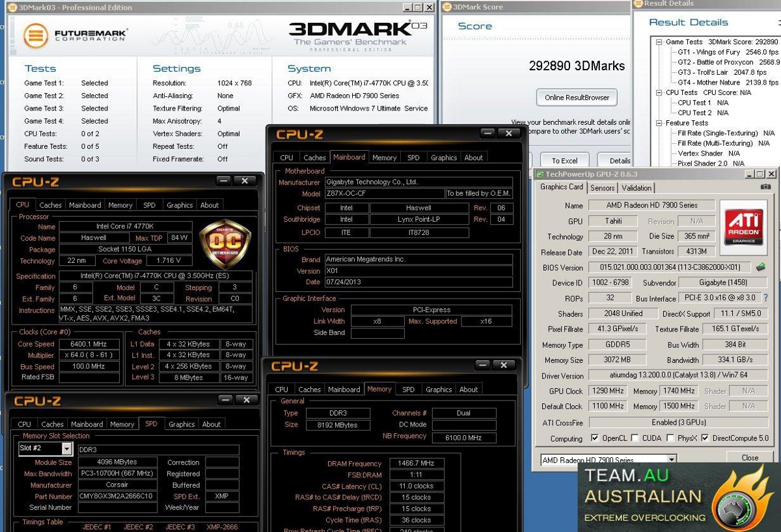Open CPU tab in CPU-Z window showing motherboard info
Viewport: 781px width, 532px height.
286,157
